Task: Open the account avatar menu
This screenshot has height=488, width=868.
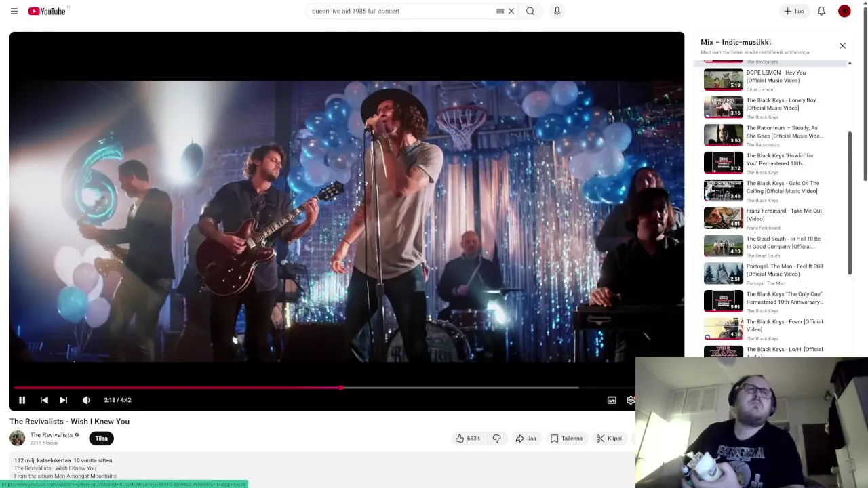Action: [x=844, y=11]
